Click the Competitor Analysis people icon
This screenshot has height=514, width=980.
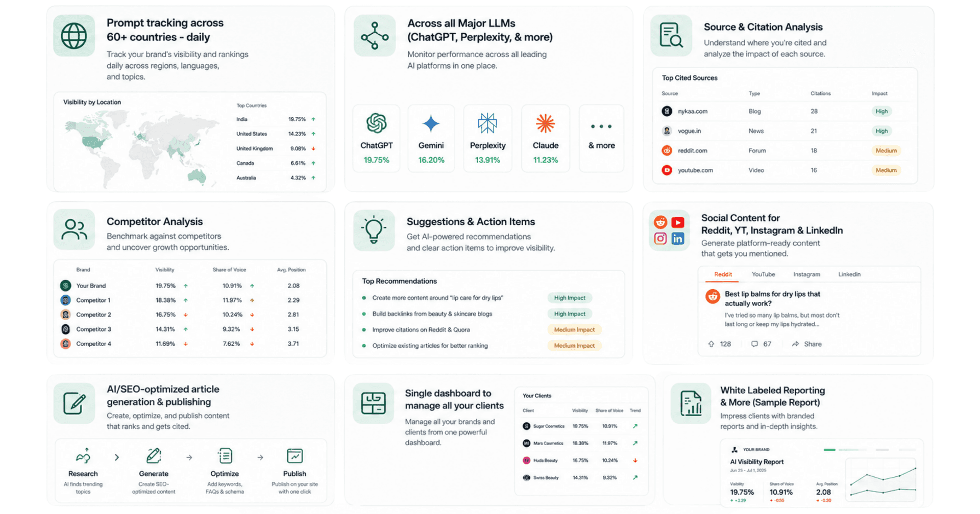tap(74, 229)
